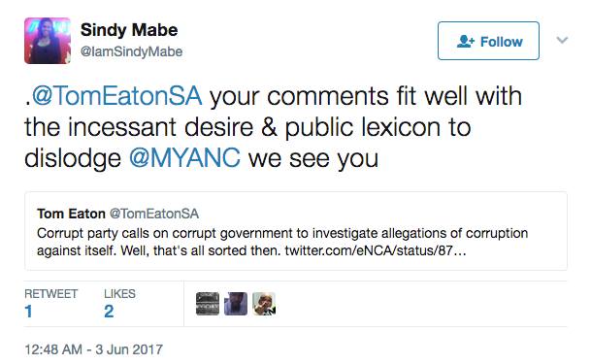591x364 pixels.
Task: Expand the tweet options chevron
Action: pos(562,40)
